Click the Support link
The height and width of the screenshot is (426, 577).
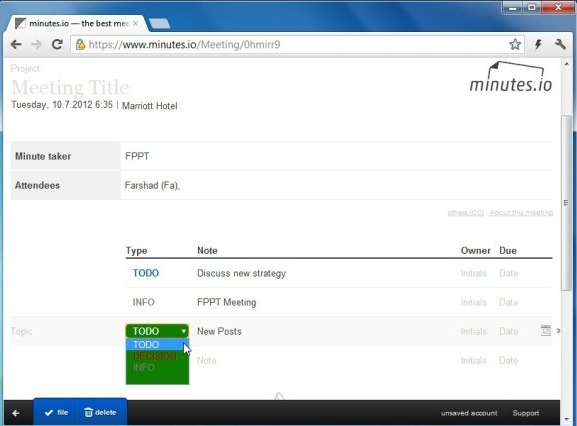526,413
